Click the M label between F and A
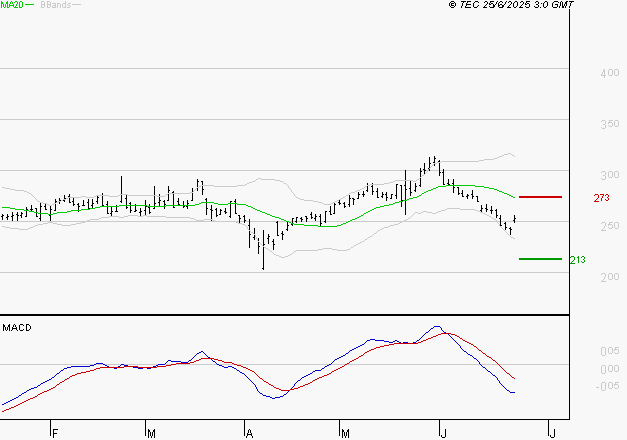The width and height of the screenshot is (627, 440). pyautogui.click(x=152, y=433)
